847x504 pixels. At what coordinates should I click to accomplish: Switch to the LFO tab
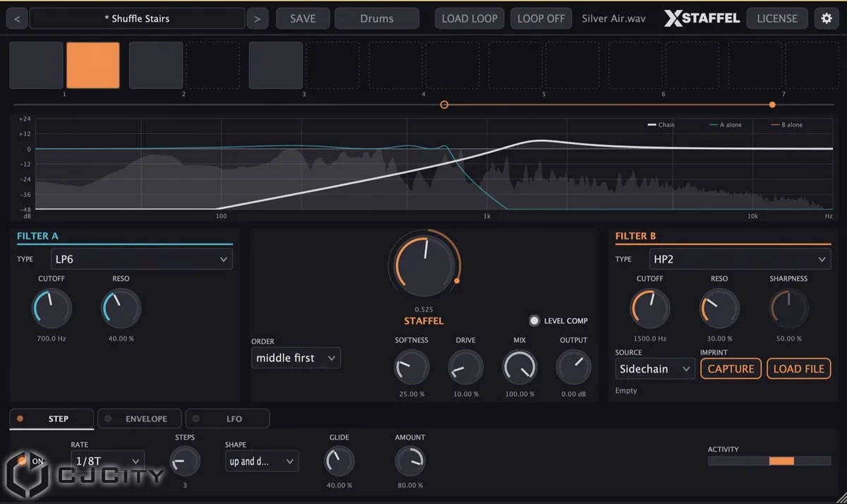[x=227, y=419]
